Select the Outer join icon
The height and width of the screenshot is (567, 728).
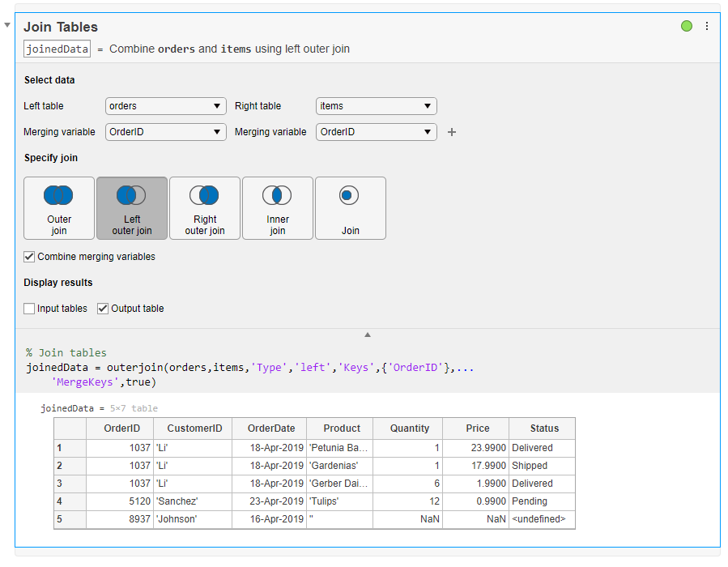[59, 208]
